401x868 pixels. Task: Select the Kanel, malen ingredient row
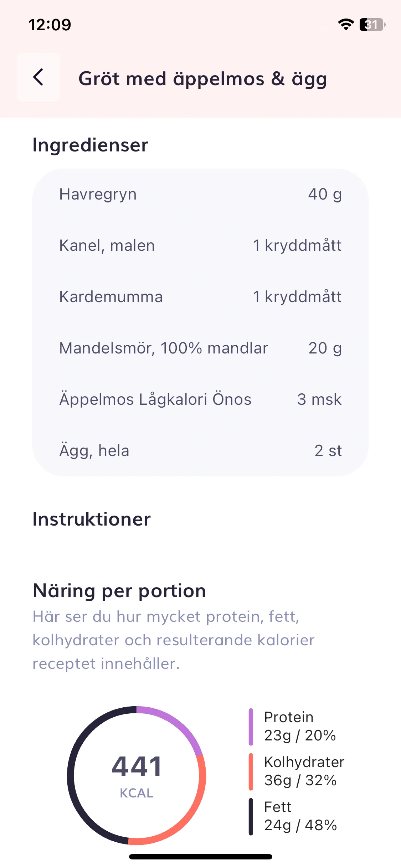coord(200,246)
